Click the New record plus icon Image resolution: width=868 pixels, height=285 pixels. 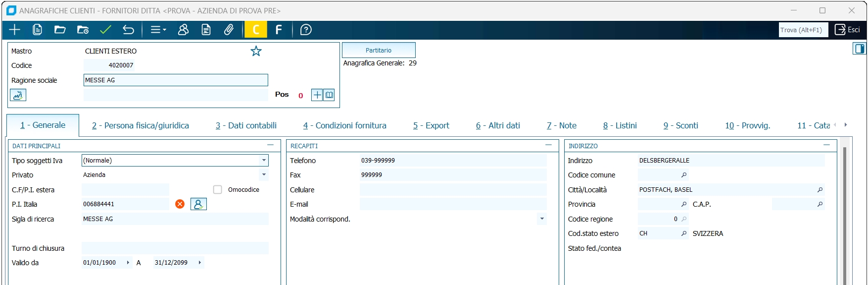click(15, 30)
